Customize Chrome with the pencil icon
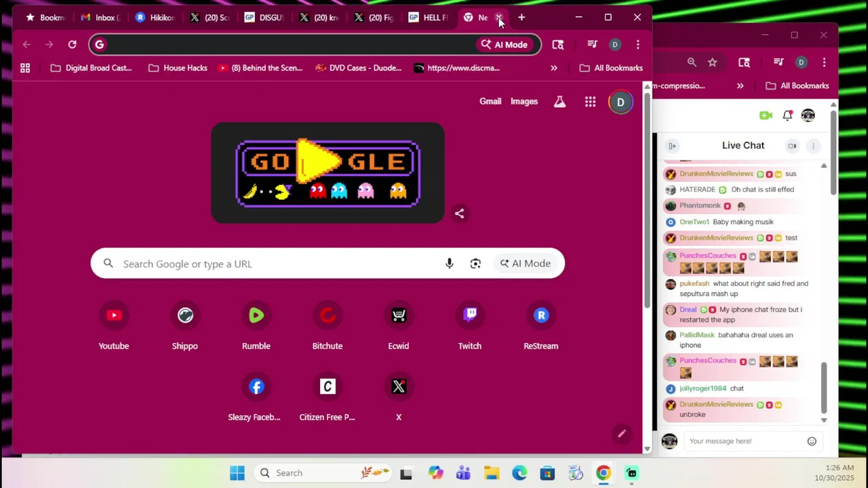Viewport: 868px width, 488px height. coord(622,434)
